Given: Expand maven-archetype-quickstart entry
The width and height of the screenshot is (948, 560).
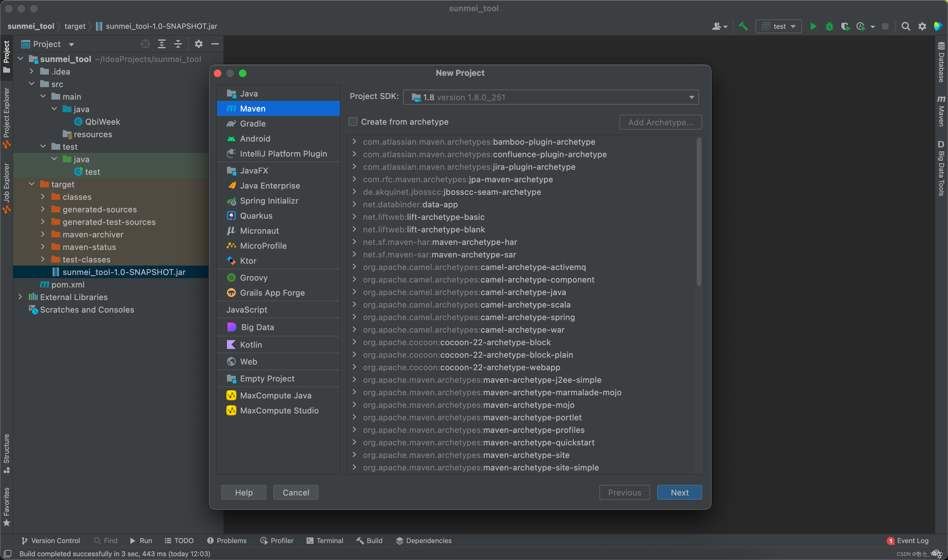Looking at the screenshot, I should point(354,442).
